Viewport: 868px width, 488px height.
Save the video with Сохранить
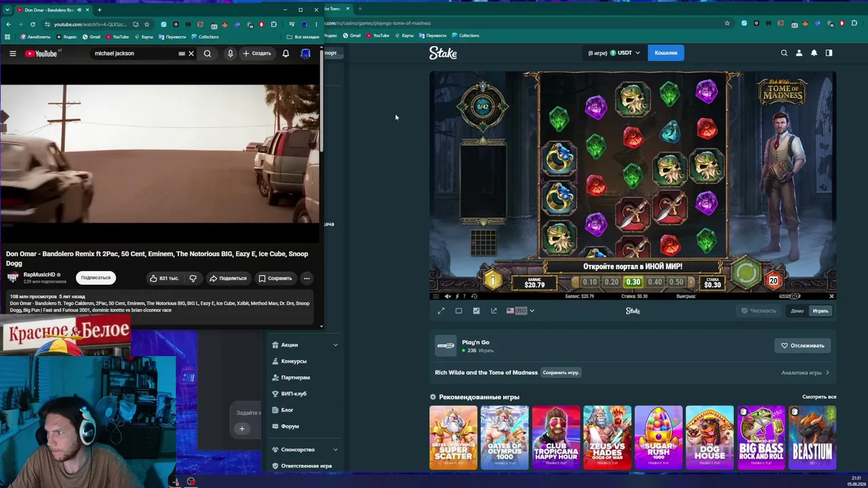275,278
